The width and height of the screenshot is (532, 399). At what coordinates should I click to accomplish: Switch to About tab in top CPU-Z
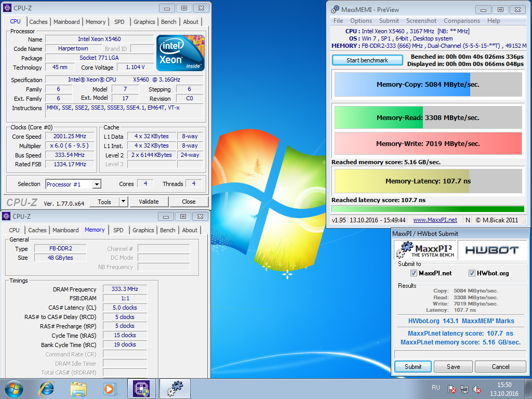(x=191, y=22)
